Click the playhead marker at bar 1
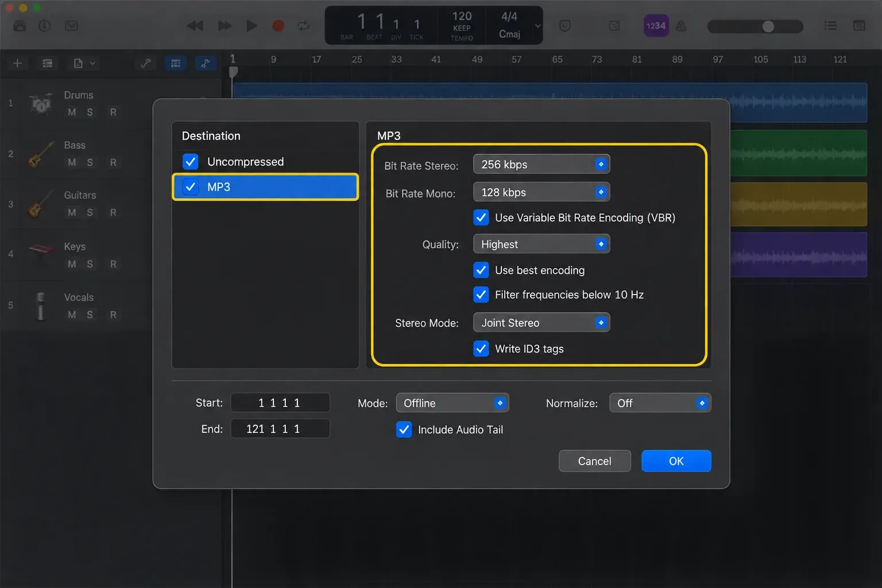 click(233, 72)
